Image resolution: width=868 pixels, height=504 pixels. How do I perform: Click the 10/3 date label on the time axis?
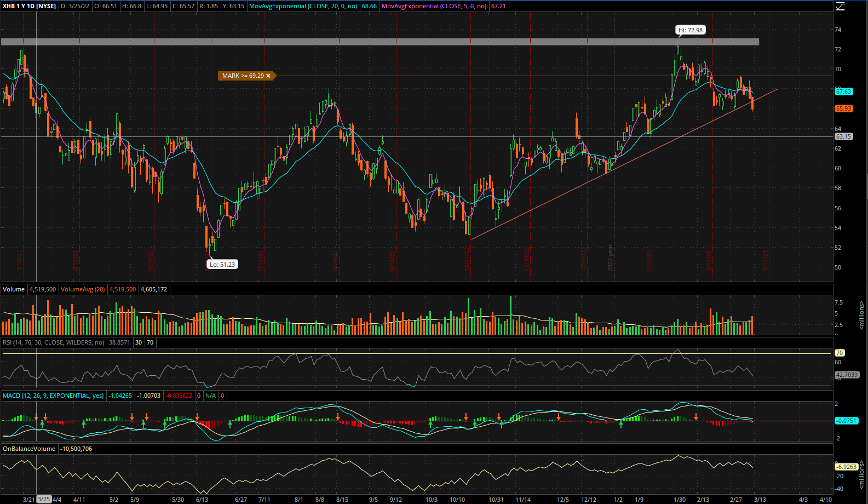tap(432, 500)
